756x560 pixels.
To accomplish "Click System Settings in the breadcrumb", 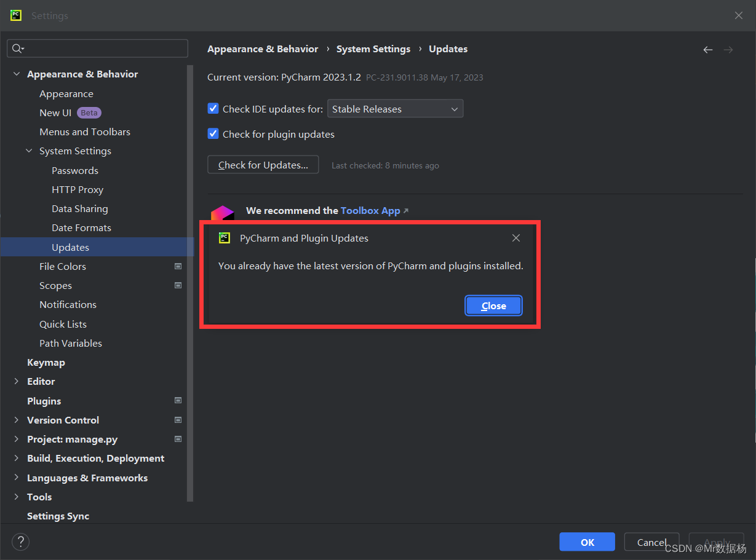I will (x=373, y=49).
